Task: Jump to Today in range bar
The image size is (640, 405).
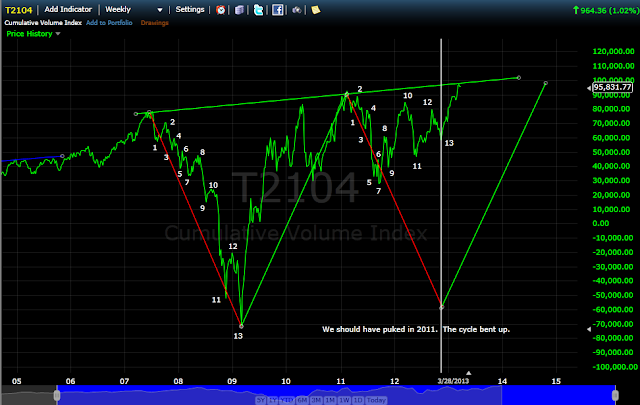Action: [376, 400]
